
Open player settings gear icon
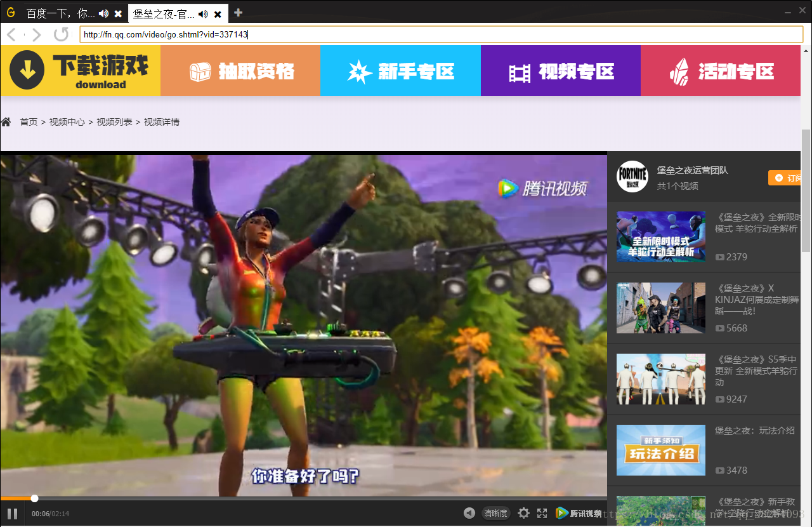[x=523, y=513]
